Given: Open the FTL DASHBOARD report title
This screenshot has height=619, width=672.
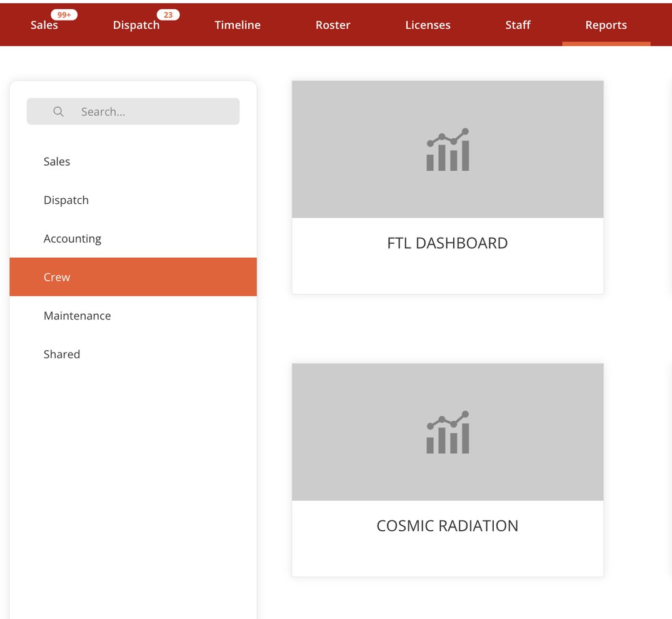Looking at the screenshot, I should pyautogui.click(x=448, y=243).
